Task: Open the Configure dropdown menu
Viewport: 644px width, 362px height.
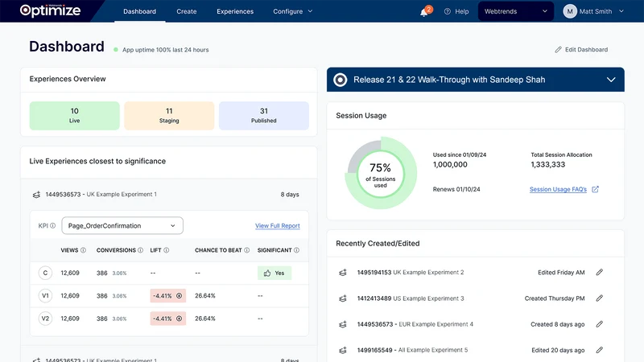Action: (292, 11)
